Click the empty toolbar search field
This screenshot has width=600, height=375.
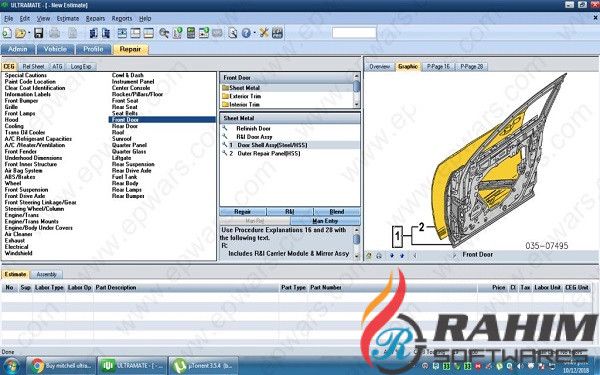click(x=354, y=33)
